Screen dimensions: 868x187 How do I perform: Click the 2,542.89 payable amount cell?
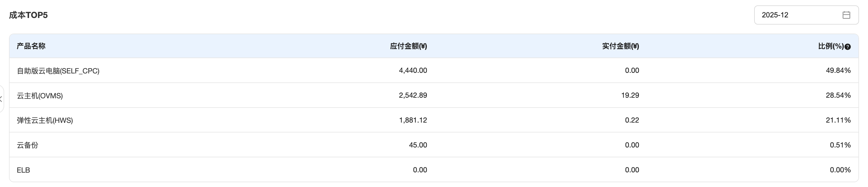click(x=413, y=95)
